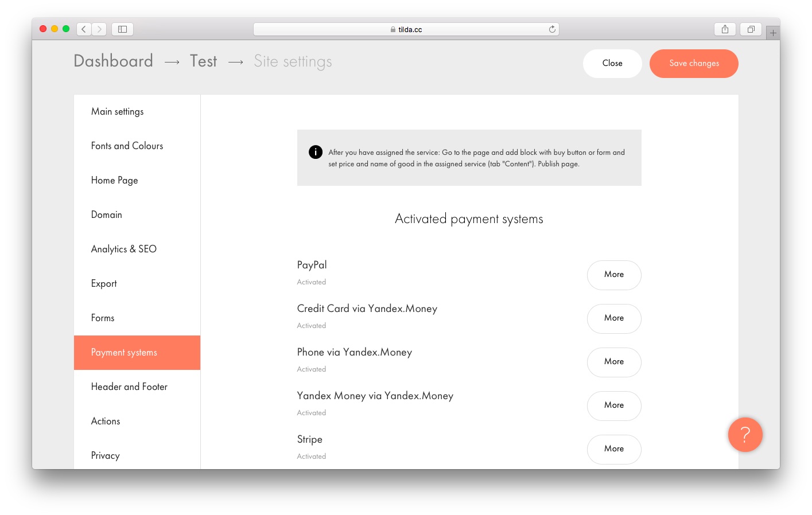This screenshot has width=812, height=515.
Task: Open More for Credit Card via Yandex.Money
Action: [614, 319]
